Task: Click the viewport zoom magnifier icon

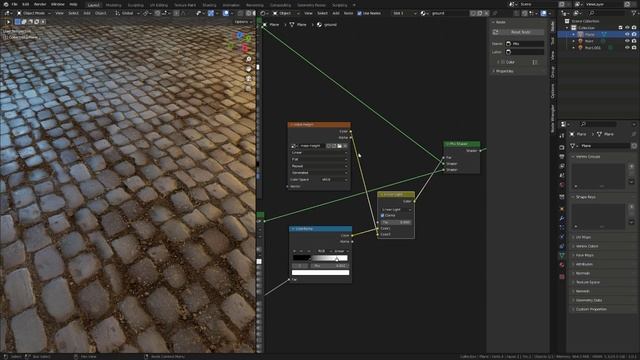Action: pyautogui.click(x=249, y=59)
